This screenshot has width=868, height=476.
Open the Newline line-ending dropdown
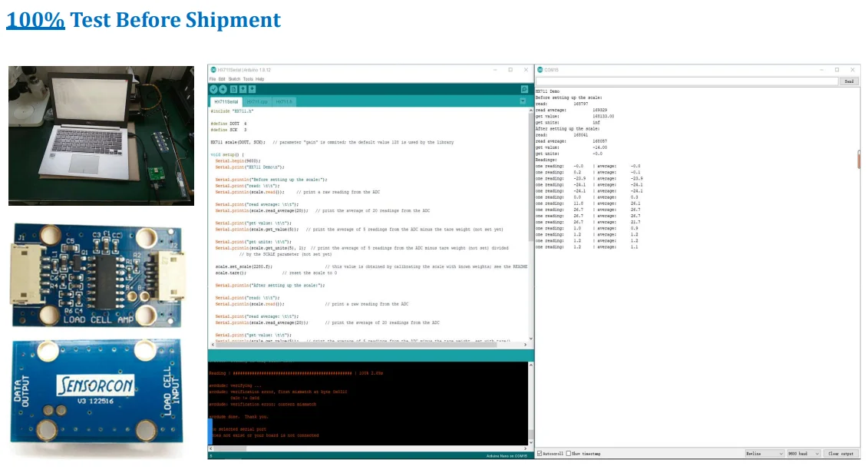(764, 453)
